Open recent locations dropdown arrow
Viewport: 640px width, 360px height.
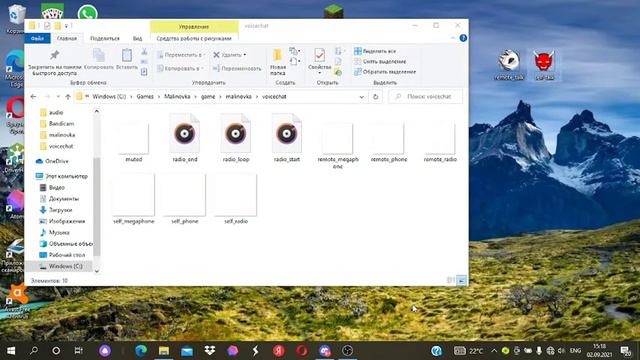point(58,97)
